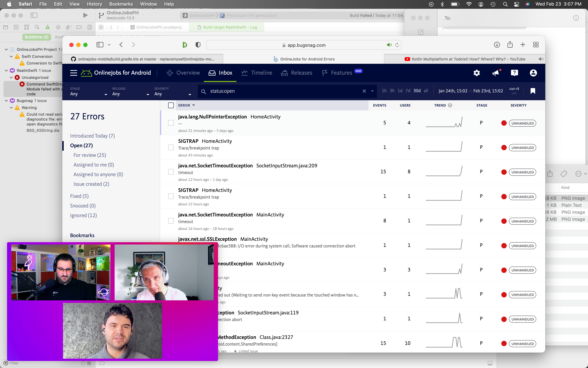Expand the search filter dropdown arrow
Viewport: 588px width, 368px height.
click(372, 91)
